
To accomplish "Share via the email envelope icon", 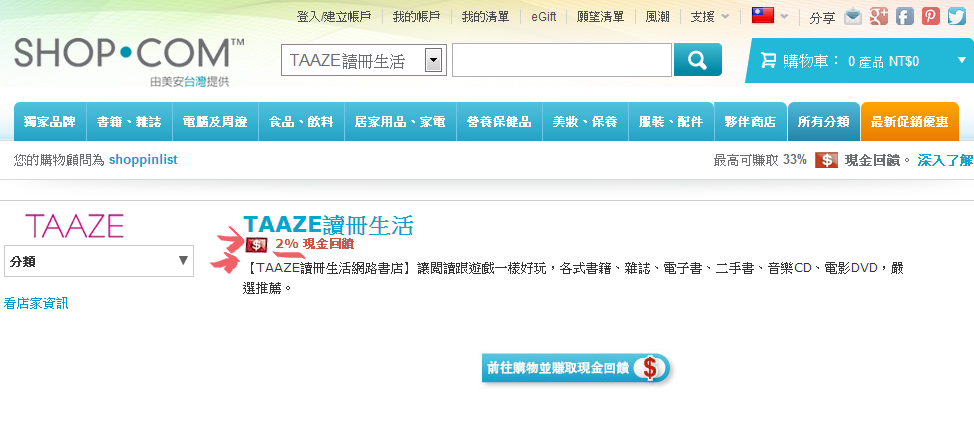I will pyautogui.click(x=853, y=17).
